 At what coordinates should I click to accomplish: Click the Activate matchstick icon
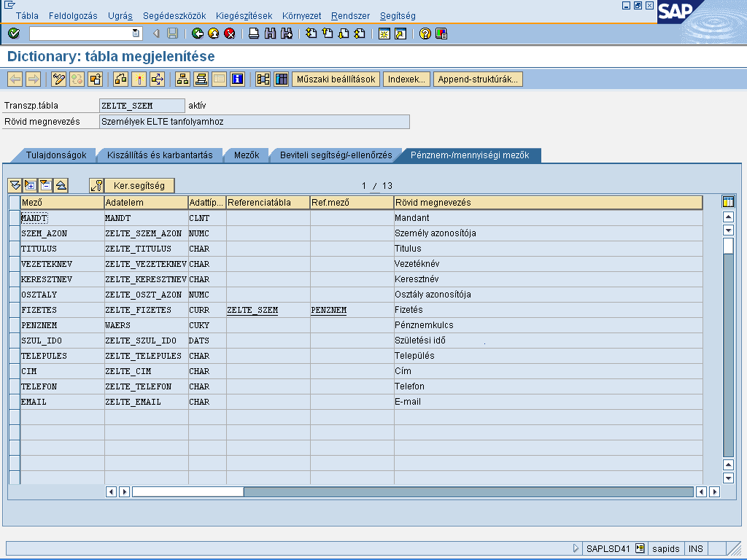tap(139, 79)
